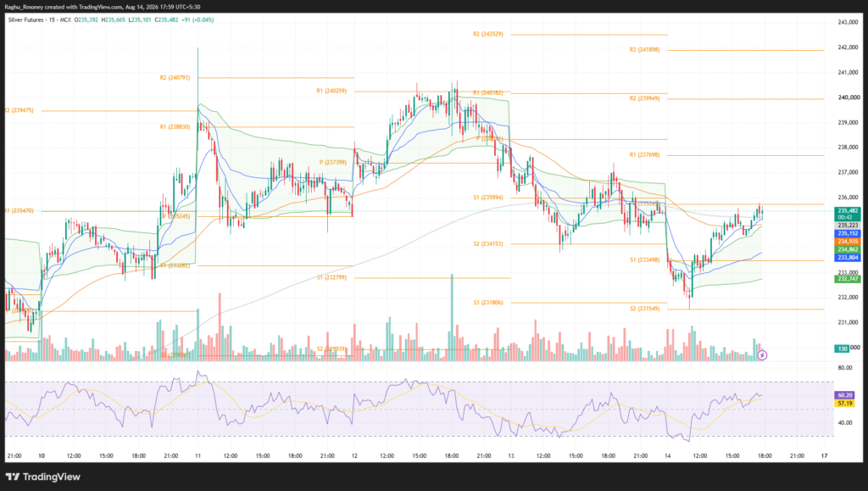This screenshot has width=868, height=491.
Task: Click the 80.00 RSI axis label
Action: 845,368
